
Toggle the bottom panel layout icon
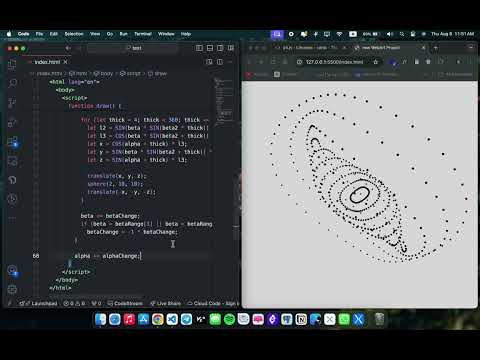210,48
